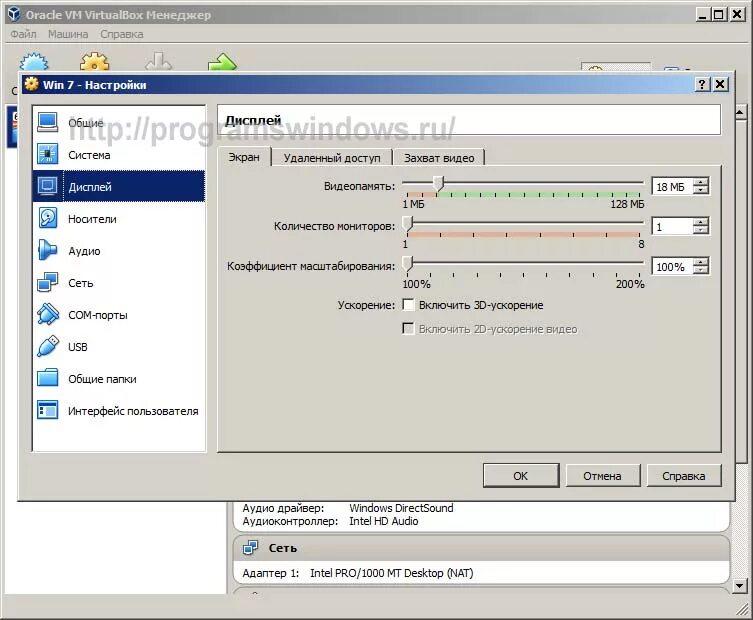The height and width of the screenshot is (620, 753).
Task: Click the Отмена button
Action: click(602, 476)
